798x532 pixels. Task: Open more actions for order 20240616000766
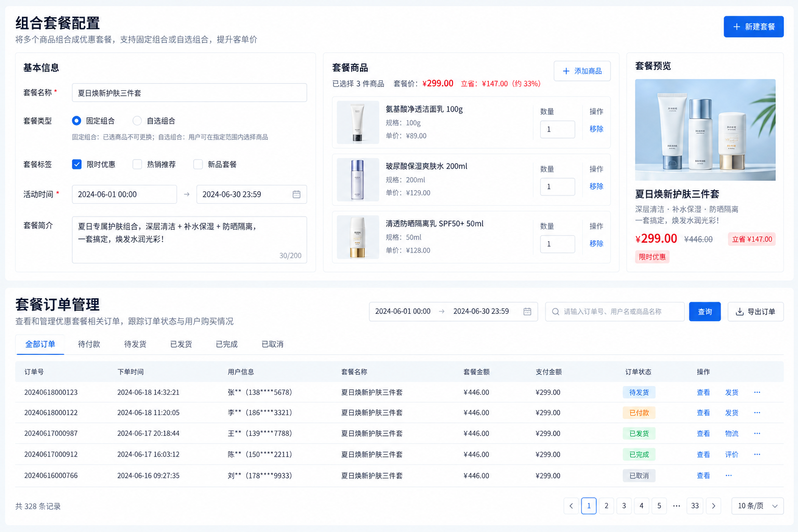[728, 475]
